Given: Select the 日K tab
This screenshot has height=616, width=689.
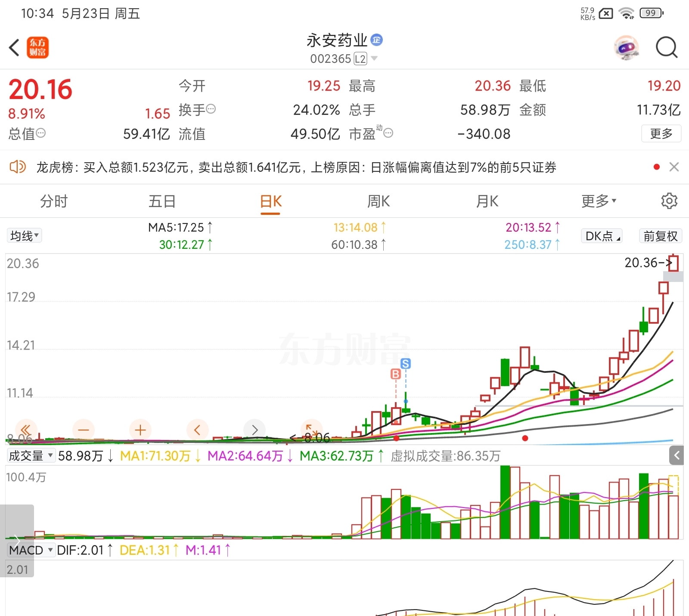Looking at the screenshot, I should pos(270,201).
